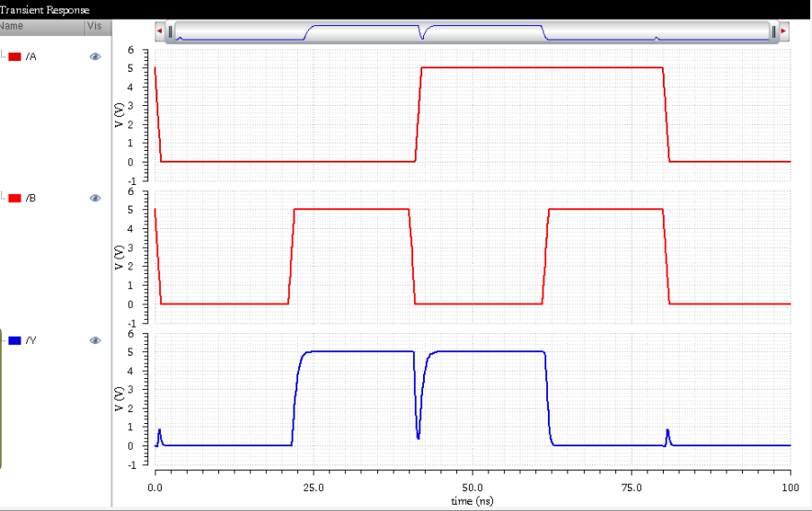
Task: Click the right red arrow of zoom scrollbar
Action: (x=784, y=31)
